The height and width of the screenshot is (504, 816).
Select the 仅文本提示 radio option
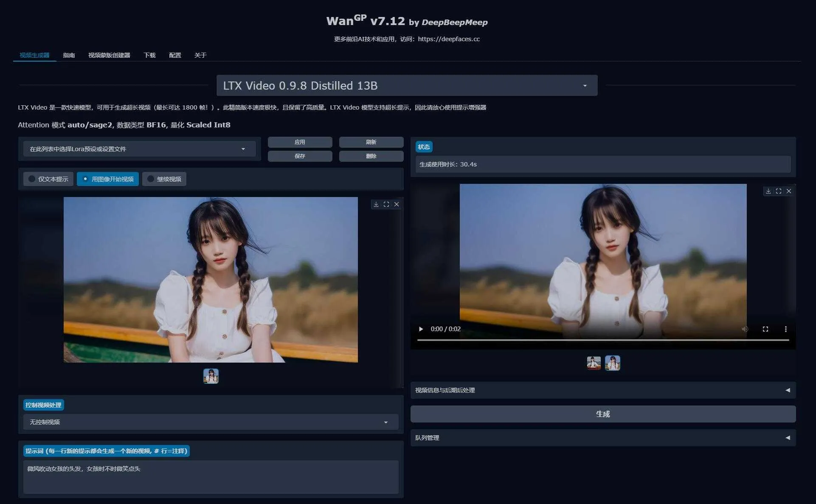(x=48, y=179)
